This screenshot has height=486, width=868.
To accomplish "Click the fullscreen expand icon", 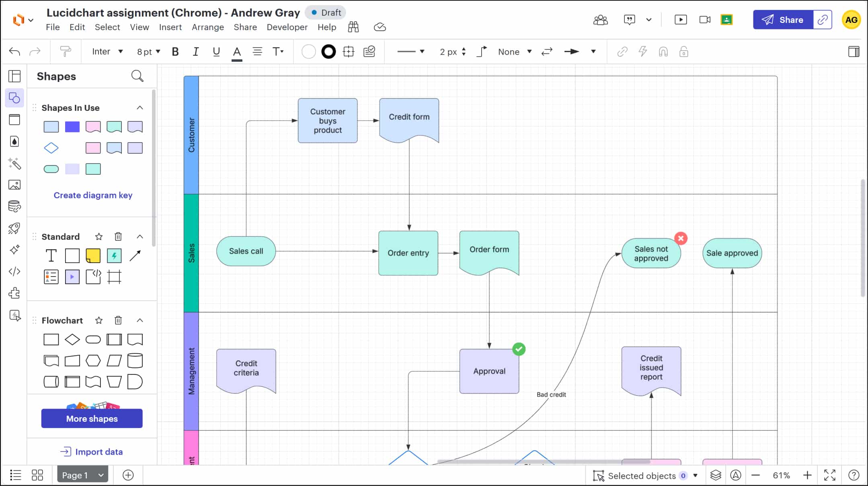I will (x=829, y=476).
